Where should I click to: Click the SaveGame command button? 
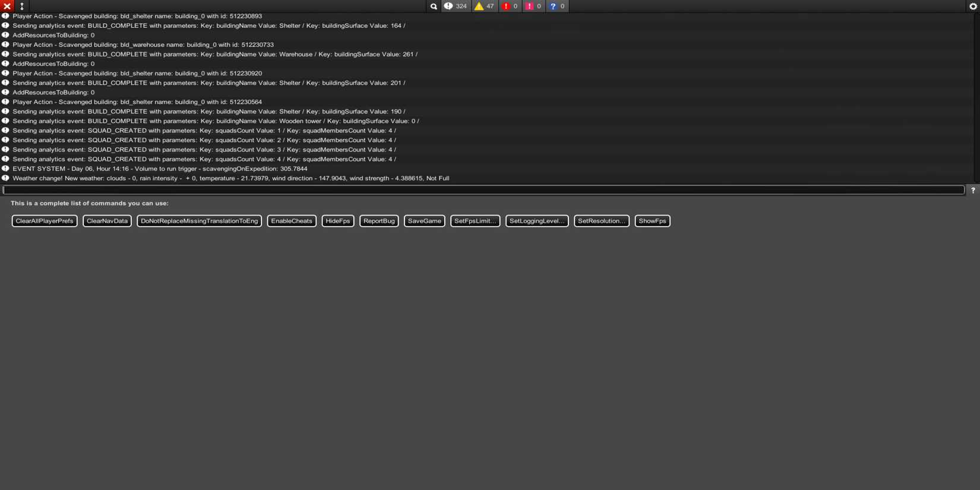pos(425,221)
